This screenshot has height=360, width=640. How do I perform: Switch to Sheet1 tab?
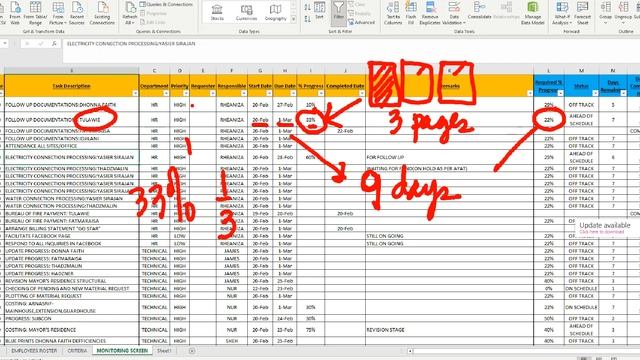point(164,351)
